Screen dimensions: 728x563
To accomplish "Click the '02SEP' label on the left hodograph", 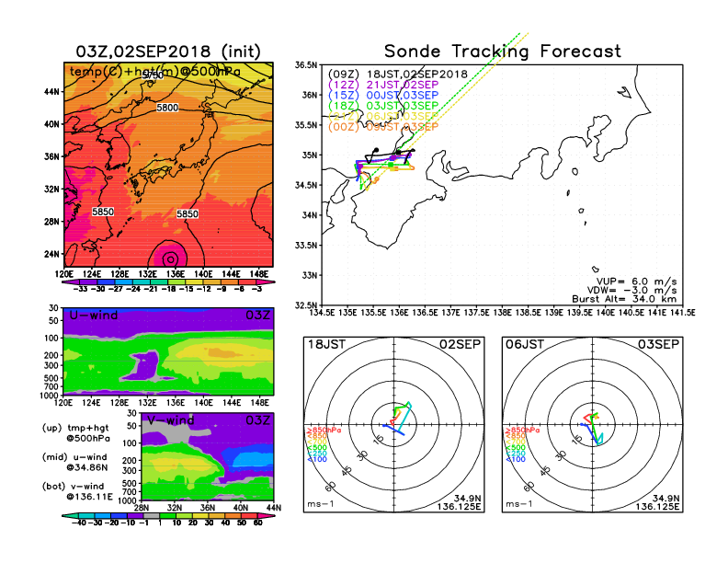I will point(461,344).
